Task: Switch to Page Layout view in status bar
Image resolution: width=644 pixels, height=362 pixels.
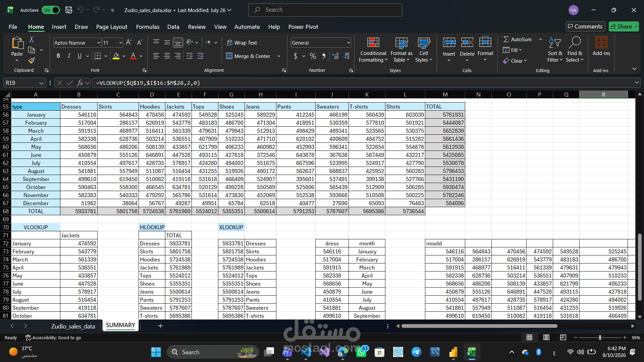Action: 546,338
